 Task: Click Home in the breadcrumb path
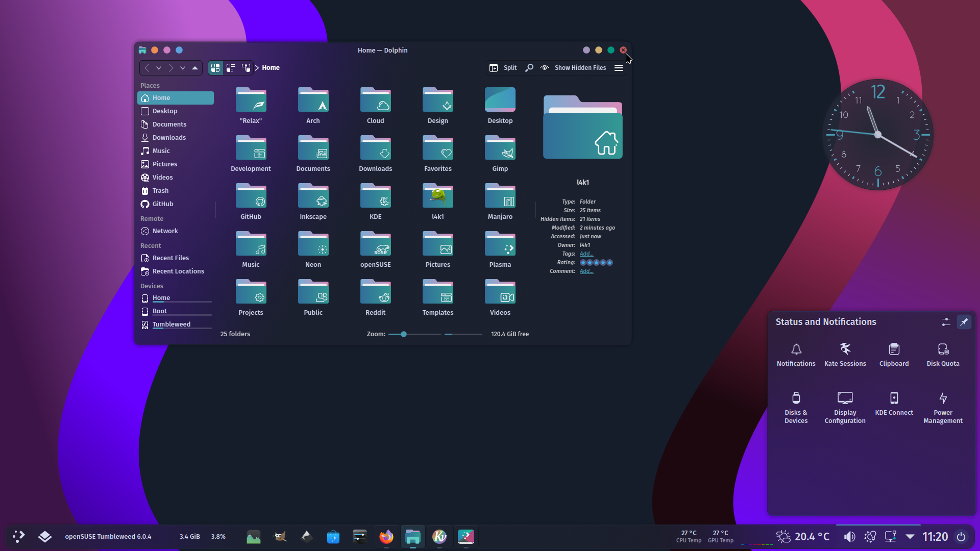click(271, 68)
